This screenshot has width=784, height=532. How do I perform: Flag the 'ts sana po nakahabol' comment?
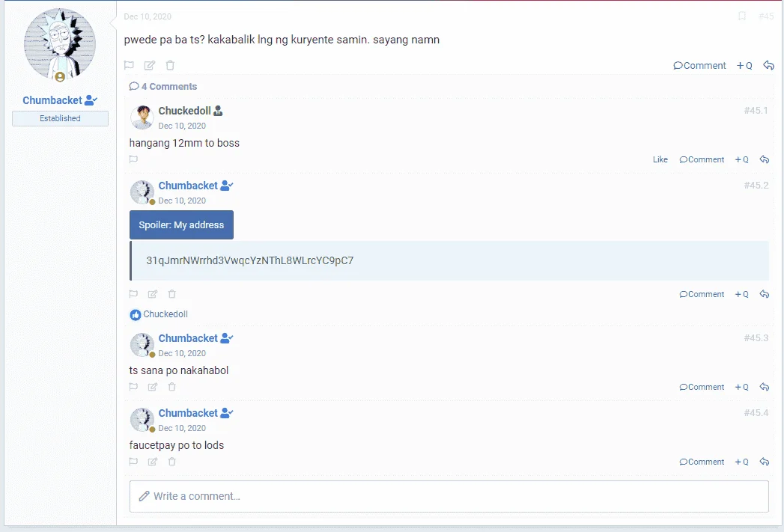pyautogui.click(x=133, y=387)
